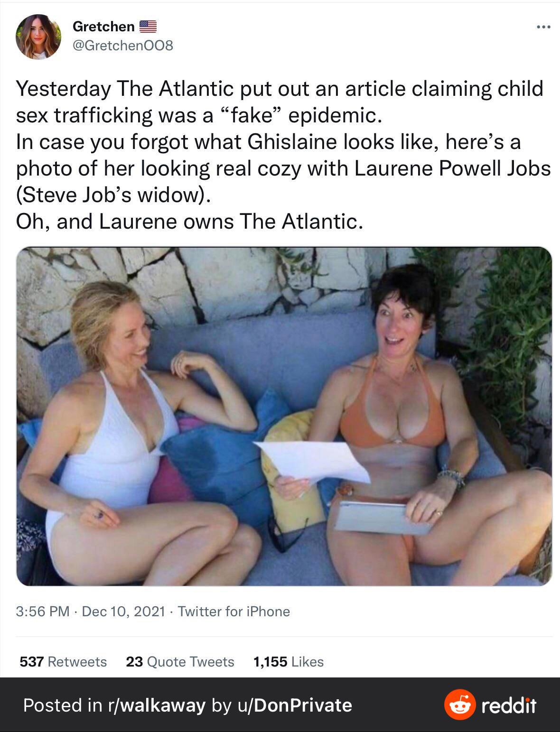Click the Dec 10, 2021 date
Image resolution: width=560 pixels, height=732 pixels.
coord(123,611)
